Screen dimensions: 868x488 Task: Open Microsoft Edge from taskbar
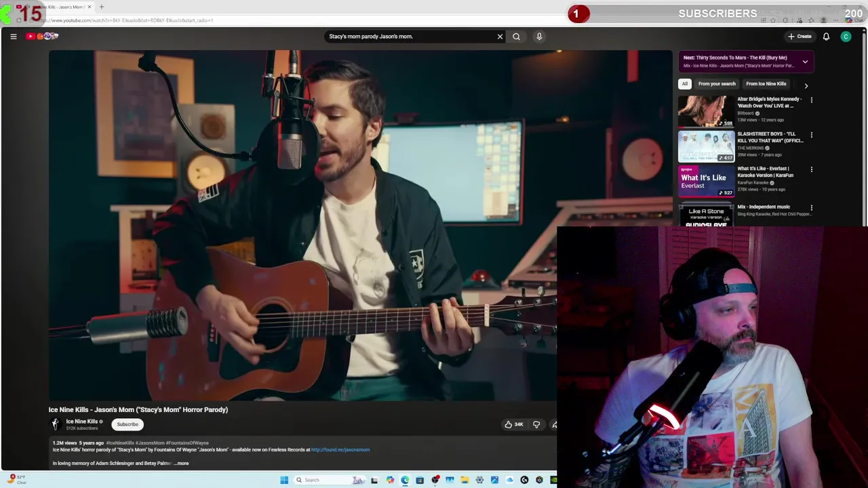(x=405, y=480)
